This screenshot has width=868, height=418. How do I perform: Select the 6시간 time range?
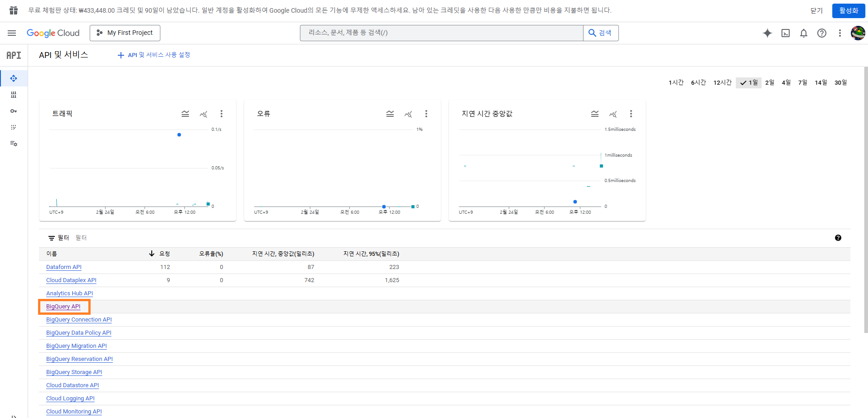(x=699, y=82)
